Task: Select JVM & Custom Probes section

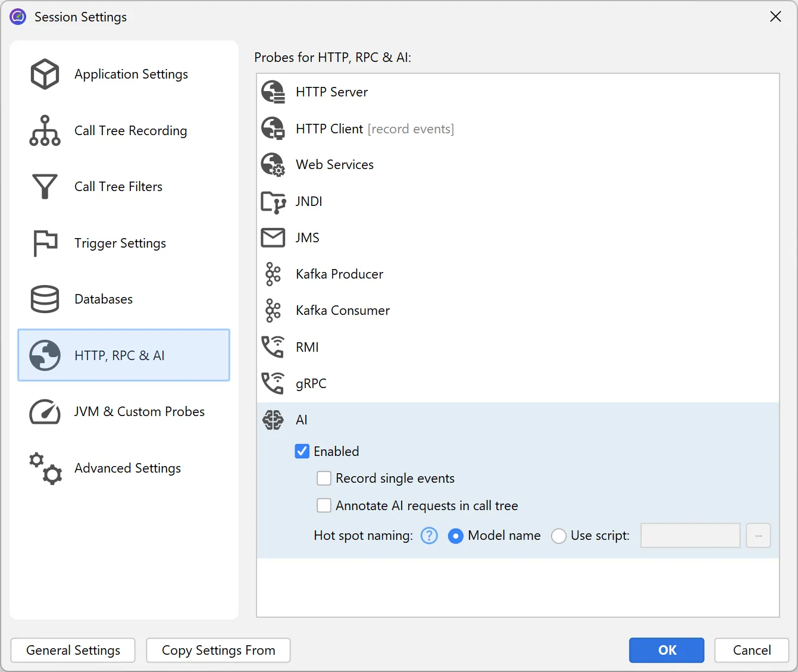Action: coord(139,411)
